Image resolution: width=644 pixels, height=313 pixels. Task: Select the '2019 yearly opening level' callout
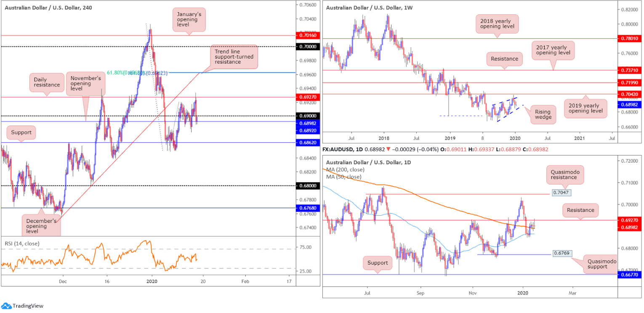pyautogui.click(x=585, y=109)
